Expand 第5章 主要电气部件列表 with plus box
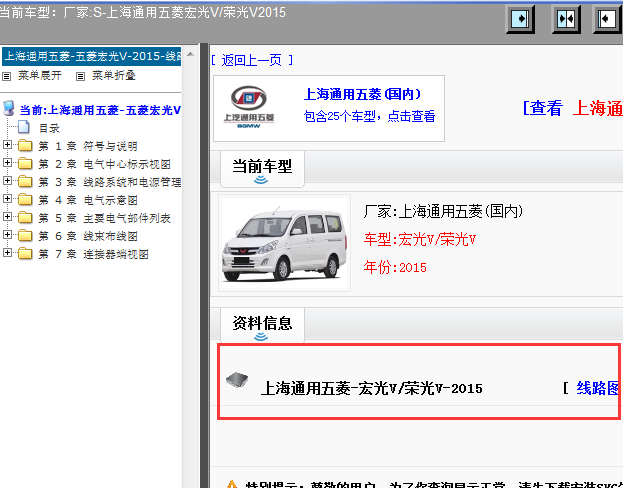Image resolution: width=623 pixels, height=488 pixels. (x=7, y=217)
